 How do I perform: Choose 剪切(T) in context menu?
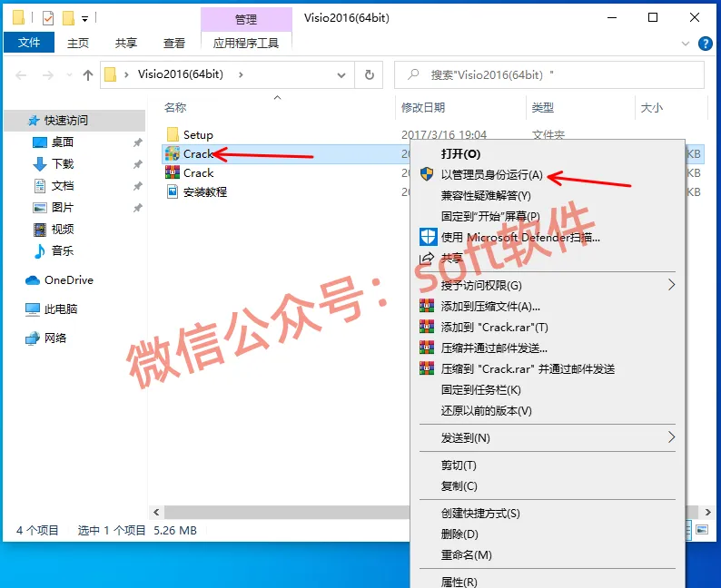459,465
